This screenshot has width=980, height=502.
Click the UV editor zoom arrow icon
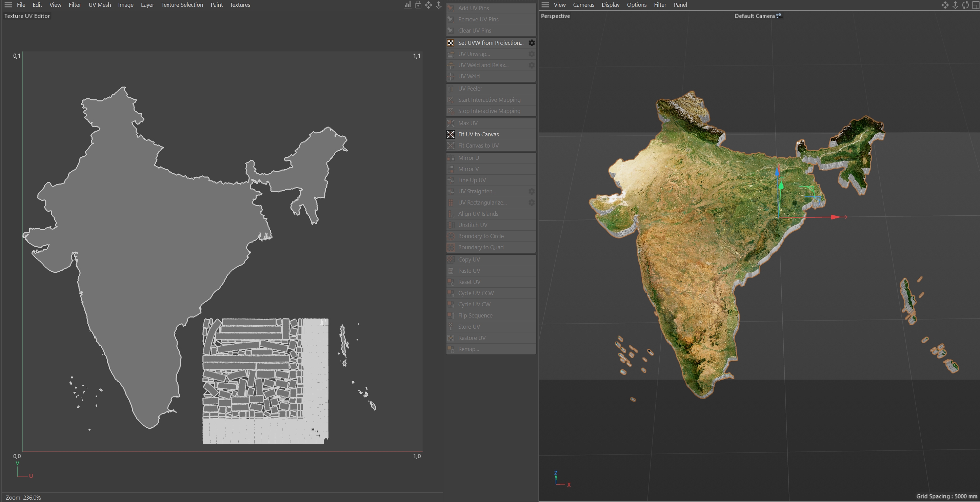pos(439,5)
